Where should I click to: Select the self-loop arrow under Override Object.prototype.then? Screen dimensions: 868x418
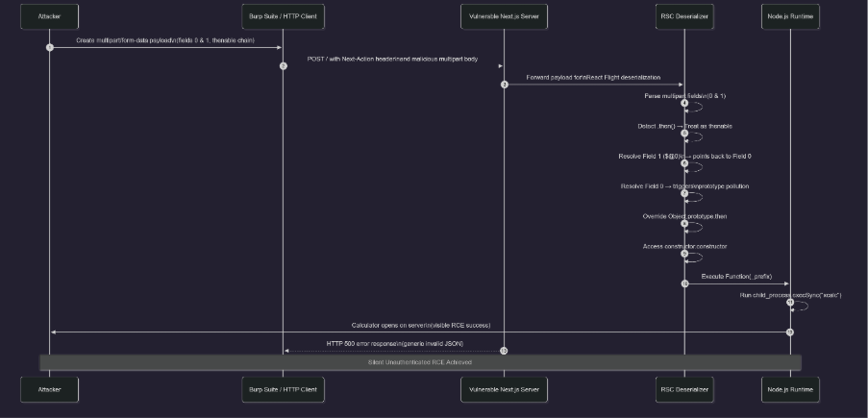coord(694,226)
